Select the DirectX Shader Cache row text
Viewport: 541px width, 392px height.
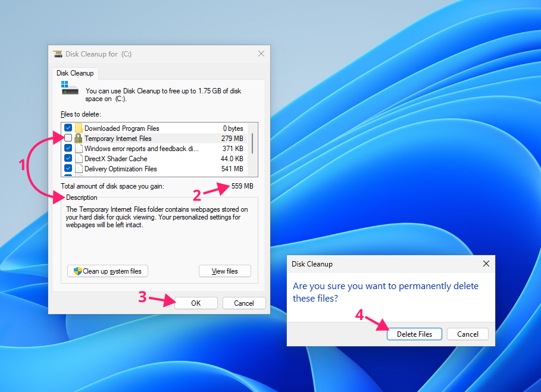pos(116,159)
